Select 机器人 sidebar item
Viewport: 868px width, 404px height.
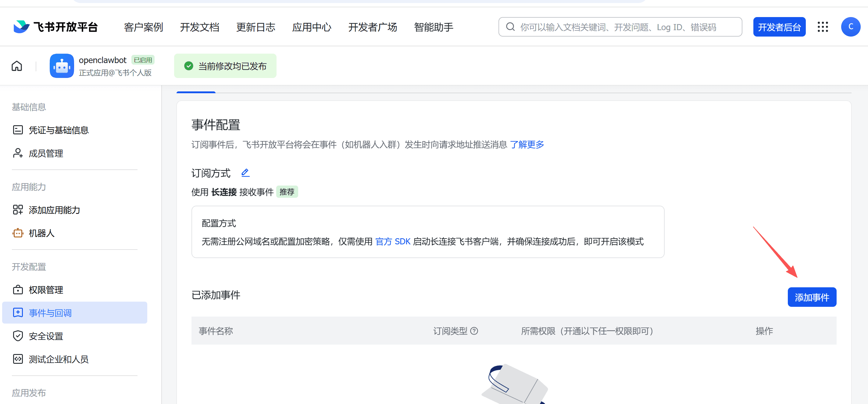[41, 233]
